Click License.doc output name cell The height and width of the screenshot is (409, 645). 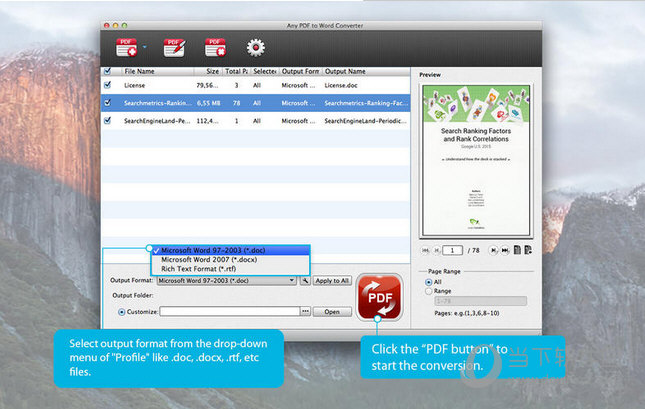tap(341, 85)
